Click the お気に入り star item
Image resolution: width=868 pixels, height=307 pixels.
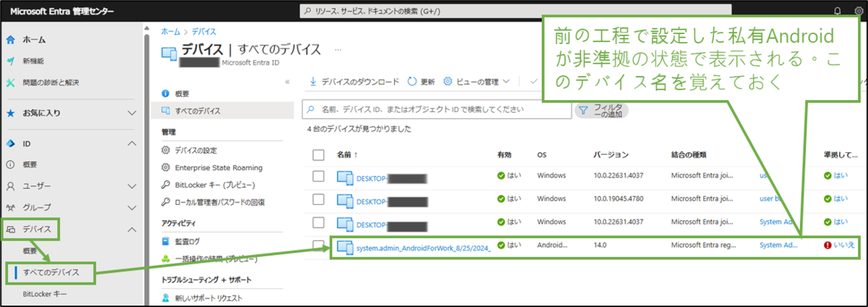(x=42, y=113)
